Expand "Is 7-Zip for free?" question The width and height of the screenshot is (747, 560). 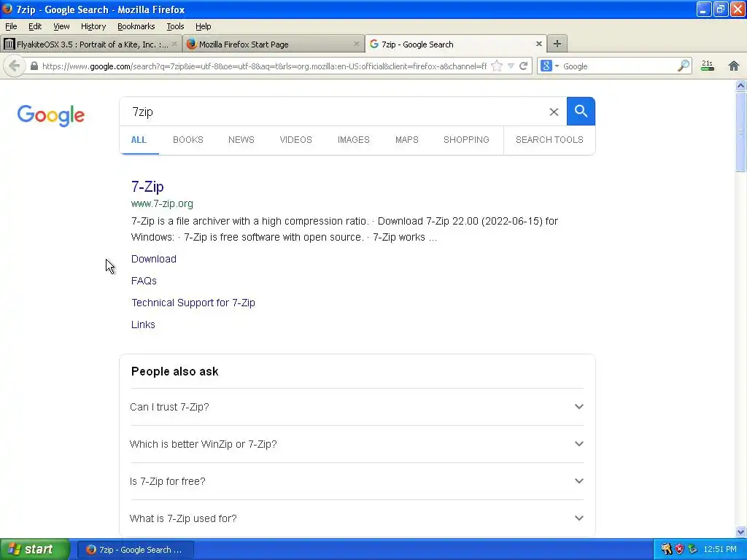[357, 481]
